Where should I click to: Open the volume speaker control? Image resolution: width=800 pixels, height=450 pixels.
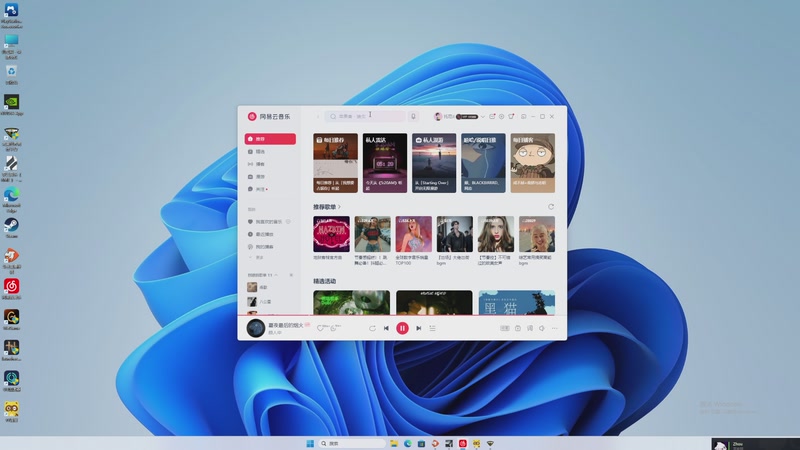(542, 328)
